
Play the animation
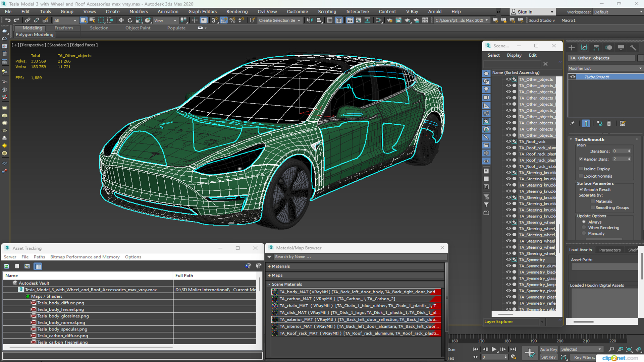click(x=494, y=349)
